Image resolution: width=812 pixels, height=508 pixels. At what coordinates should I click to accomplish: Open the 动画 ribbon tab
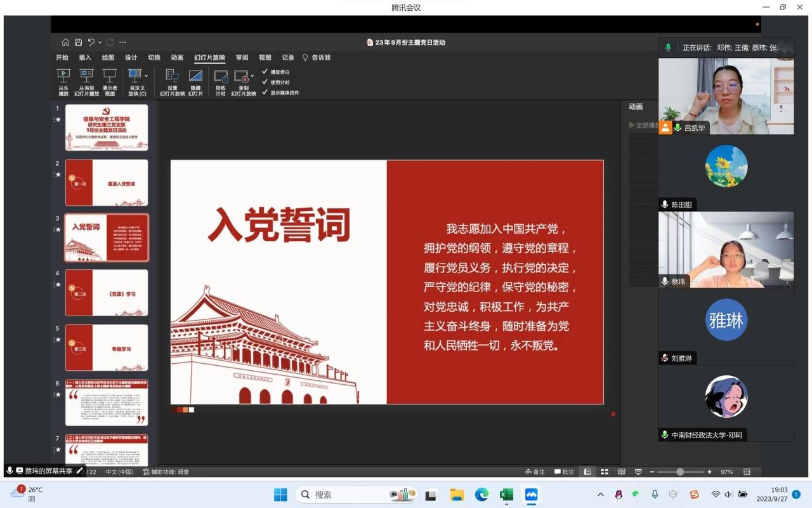tap(177, 57)
